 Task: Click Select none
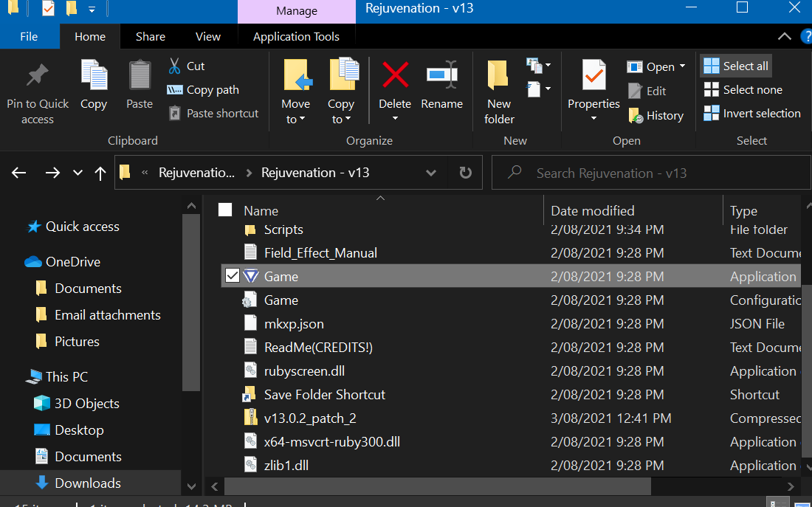pyautogui.click(x=743, y=89)
